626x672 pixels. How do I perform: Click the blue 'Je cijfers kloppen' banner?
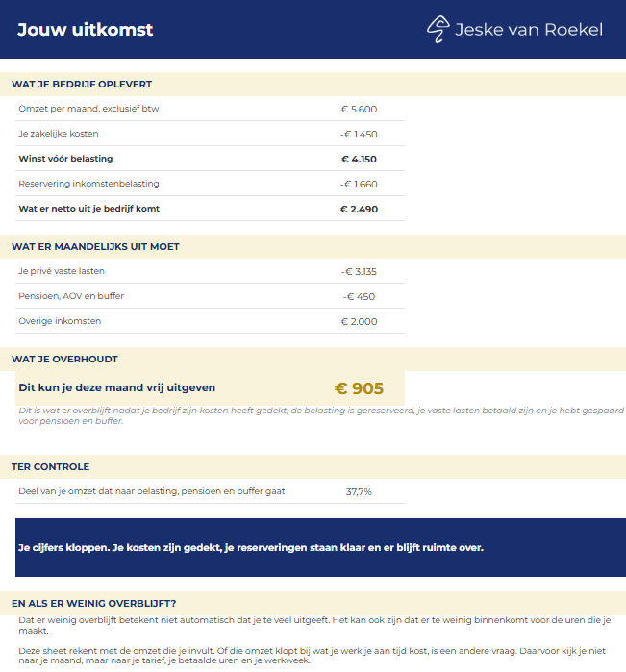[x=321, y=547]
